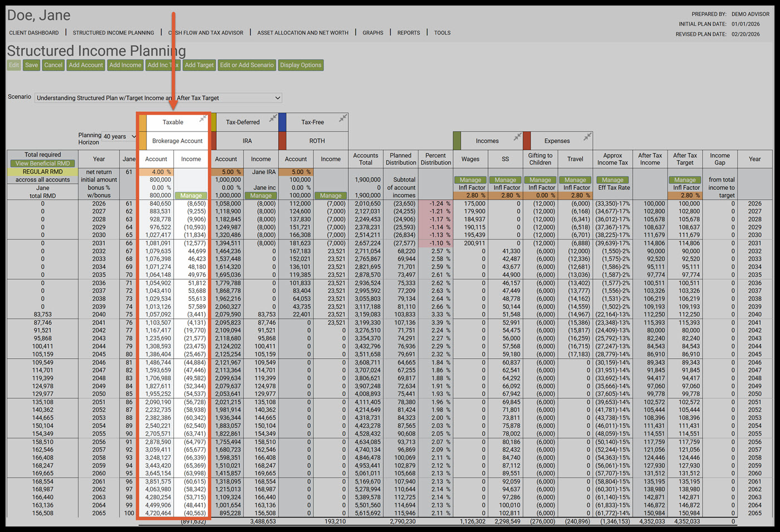Click Manage under SS
The image size is (780, 532).
coord(505,180)
